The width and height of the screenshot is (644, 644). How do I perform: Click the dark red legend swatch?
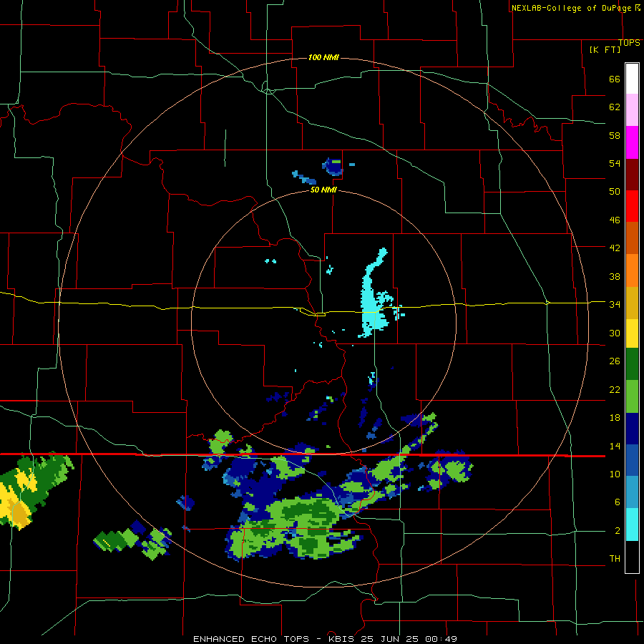point(632,174)
